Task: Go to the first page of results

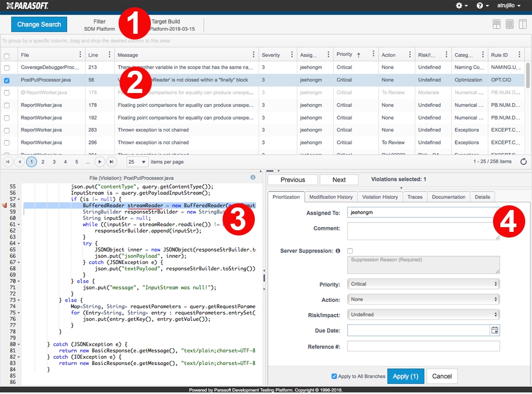Action: (x=7, y=162)
